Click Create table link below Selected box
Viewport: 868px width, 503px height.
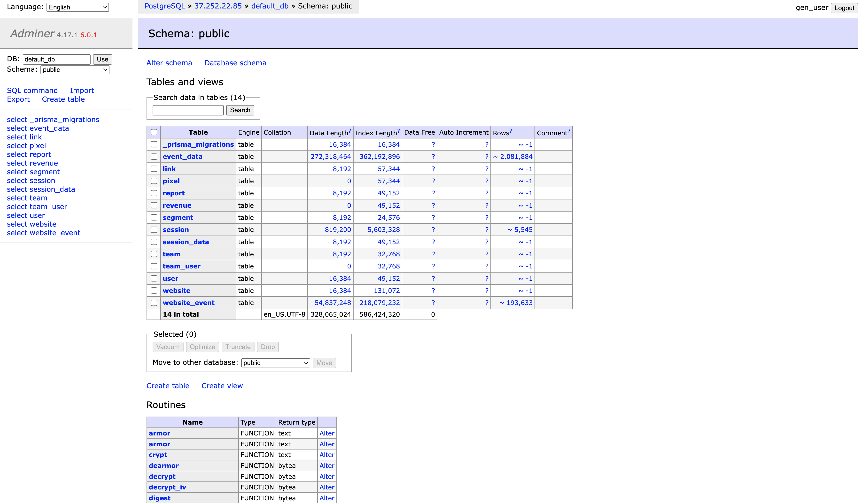[x=168, y=386]
